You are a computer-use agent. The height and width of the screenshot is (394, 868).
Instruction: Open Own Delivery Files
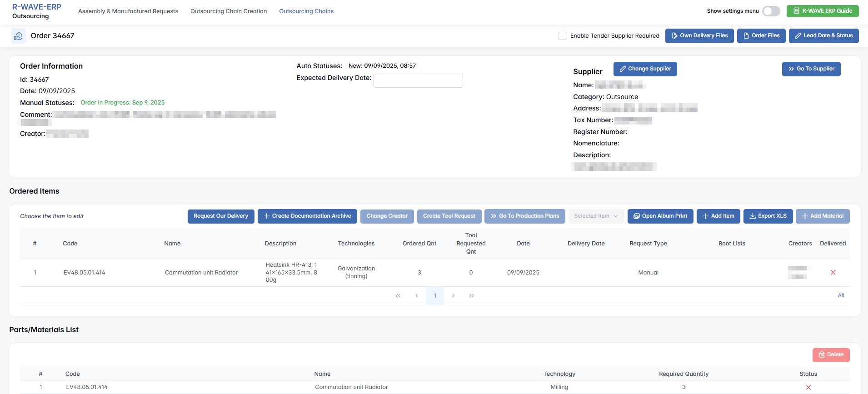(x=699, y=36)
